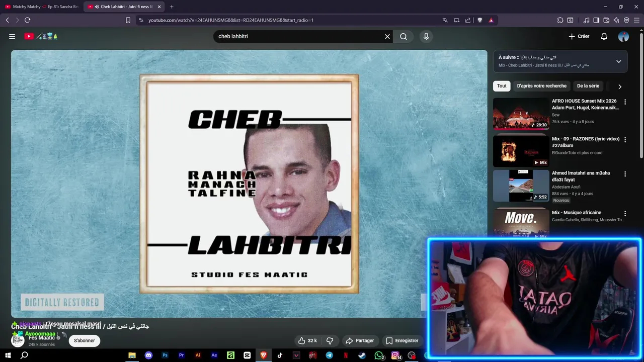Open translate page icon
The height and width of the screenshot is (362, 644).
point(445,20)
